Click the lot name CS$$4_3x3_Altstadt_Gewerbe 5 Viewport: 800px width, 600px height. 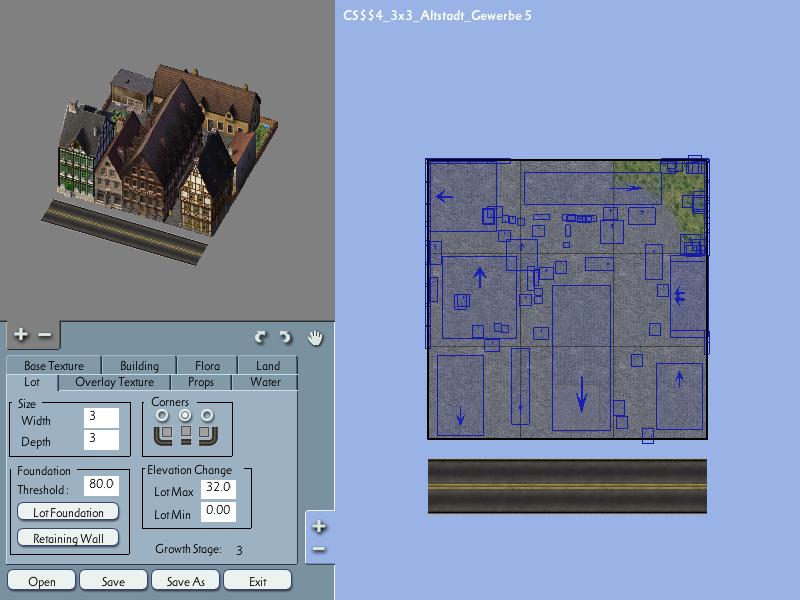pyautogui.click(x=437, y=15)
